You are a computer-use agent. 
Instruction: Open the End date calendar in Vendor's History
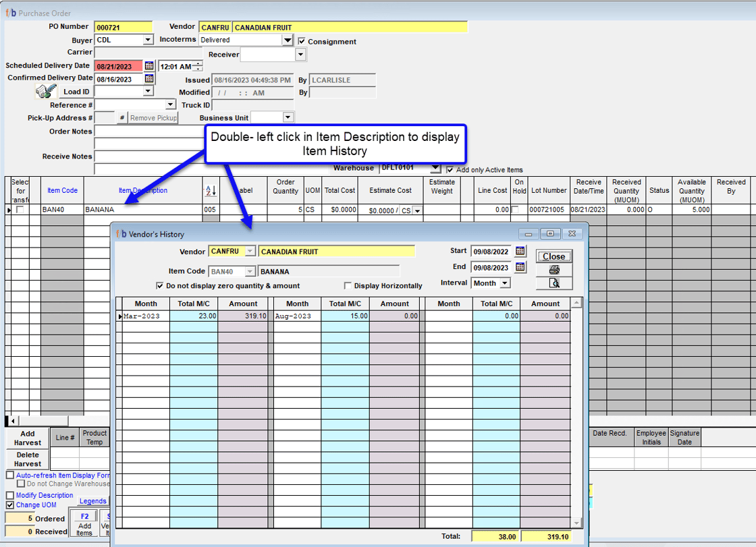(x=520, y=267)
